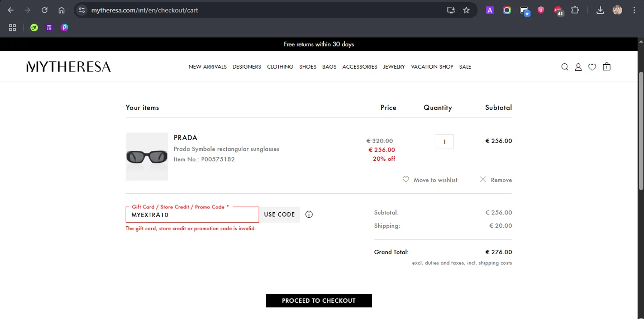Open NEW ARRIVALS menu
Image resolution: width=644 pixels, height=319 pixels.
pos(207,67)
